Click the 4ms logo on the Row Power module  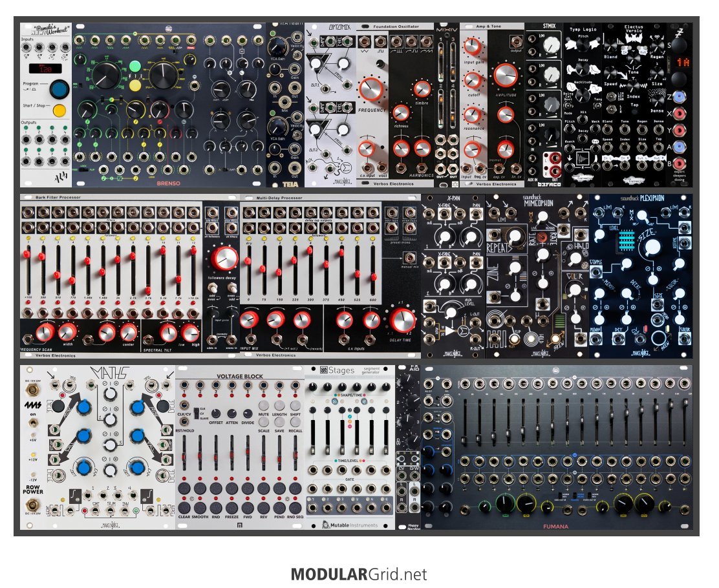point(33,406)
